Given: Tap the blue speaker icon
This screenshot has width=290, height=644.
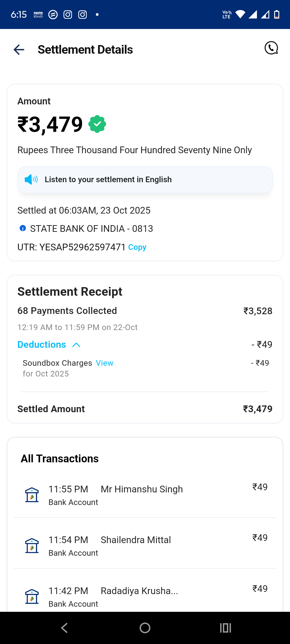Looking at the screenshot, I should pos(31,179).
